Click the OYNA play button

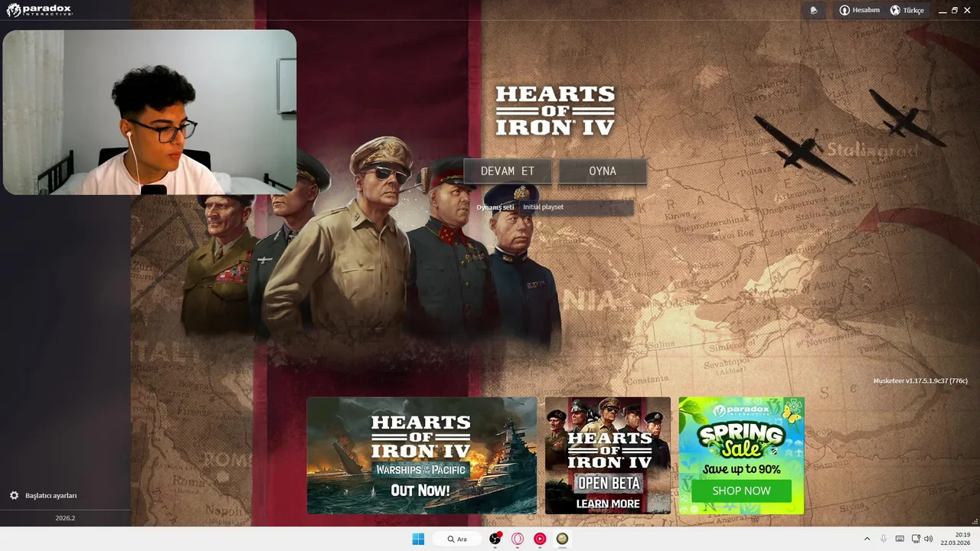(603, 171)
